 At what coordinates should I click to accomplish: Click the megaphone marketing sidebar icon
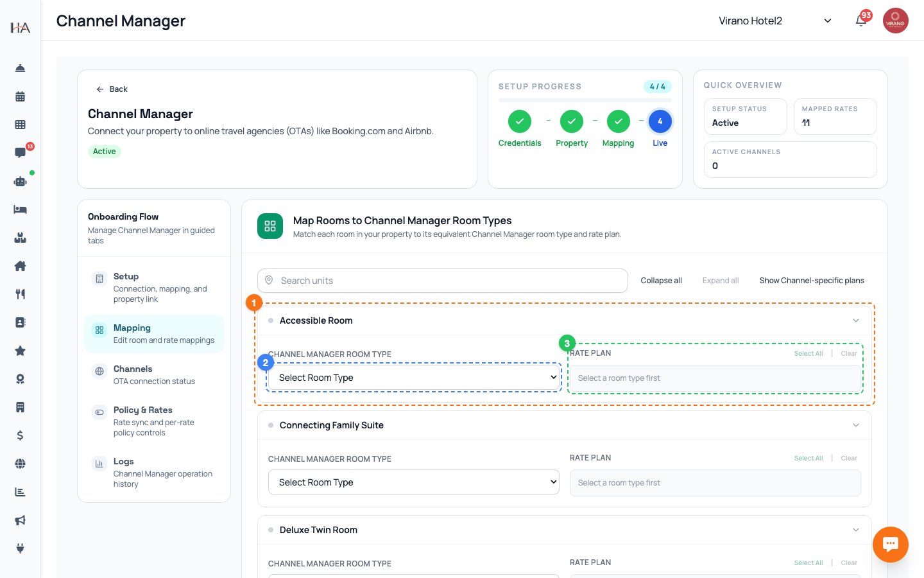tap(20, 520)
